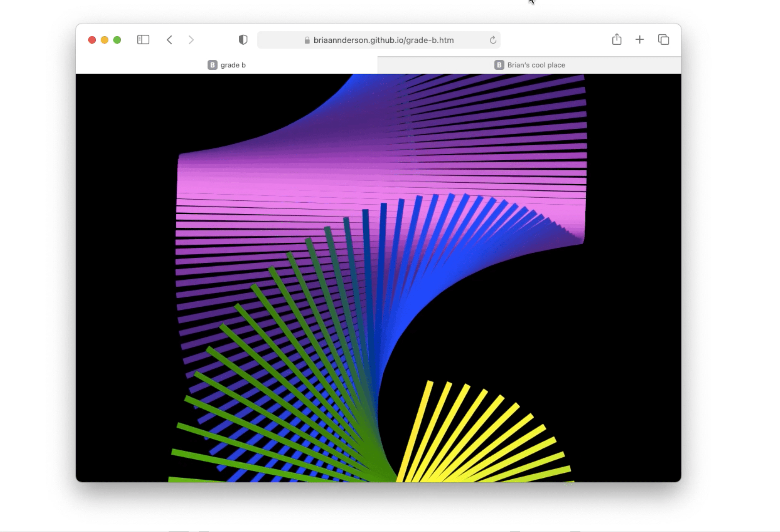Switch to Brian's cool place tab
This screenshot has width=780, height=532.
pyautogui.click(x=536, y=65)
